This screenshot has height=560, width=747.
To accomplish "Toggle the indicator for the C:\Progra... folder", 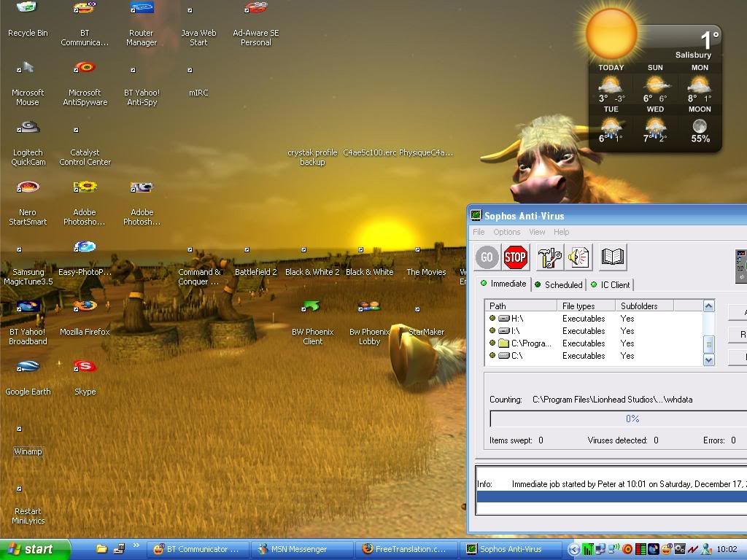I will pyautogui.click(x=492, y=343).
